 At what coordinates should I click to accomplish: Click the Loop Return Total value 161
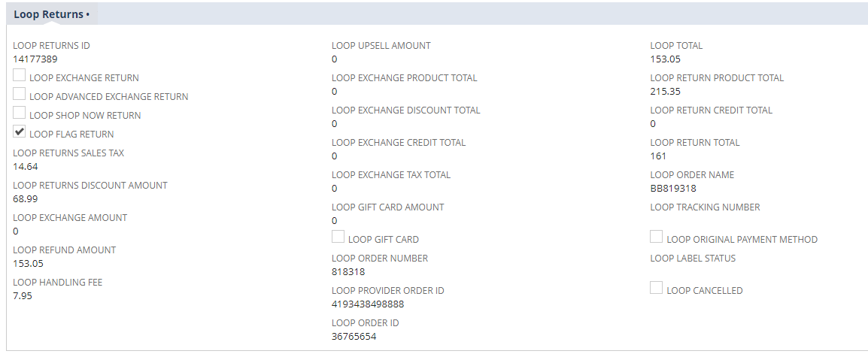click(658, 156)
